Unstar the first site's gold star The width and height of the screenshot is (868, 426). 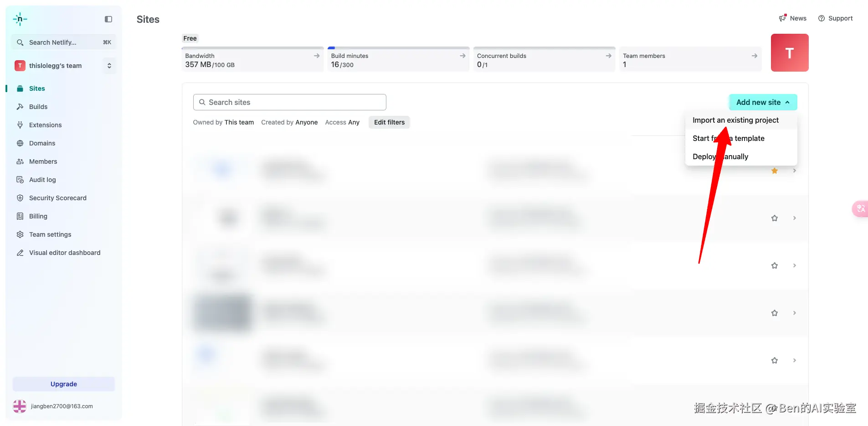[775, 171]
